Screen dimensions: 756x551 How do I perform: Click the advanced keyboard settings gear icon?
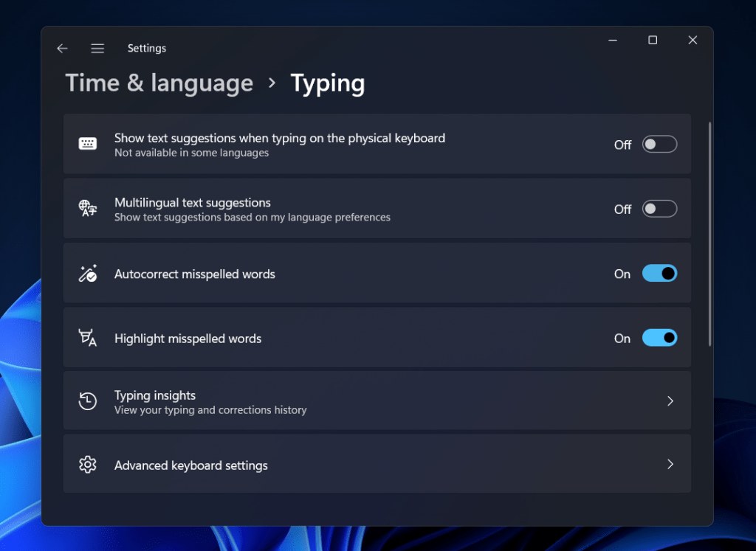tap(88, 464)
